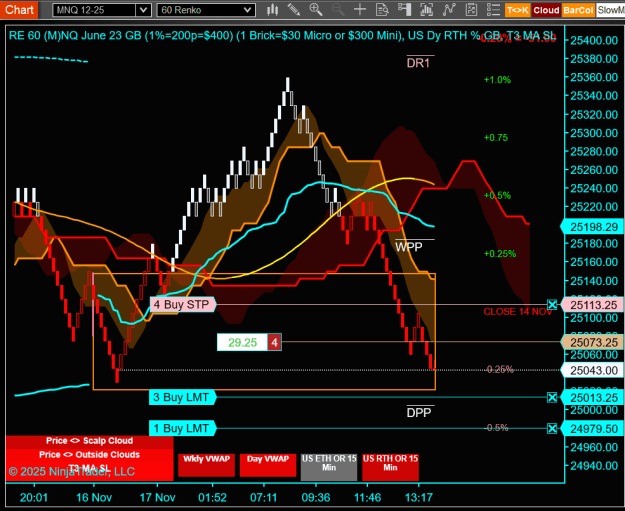Click the 24979.50 limit price marker
625x511 pixels.
tap(593, 429)
